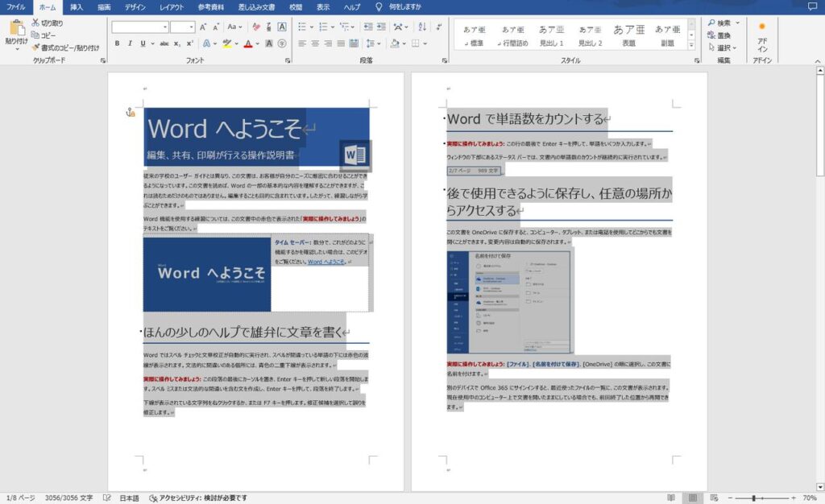
Task: Toggle Bold formatting
Action: click(x=117, y=43)
